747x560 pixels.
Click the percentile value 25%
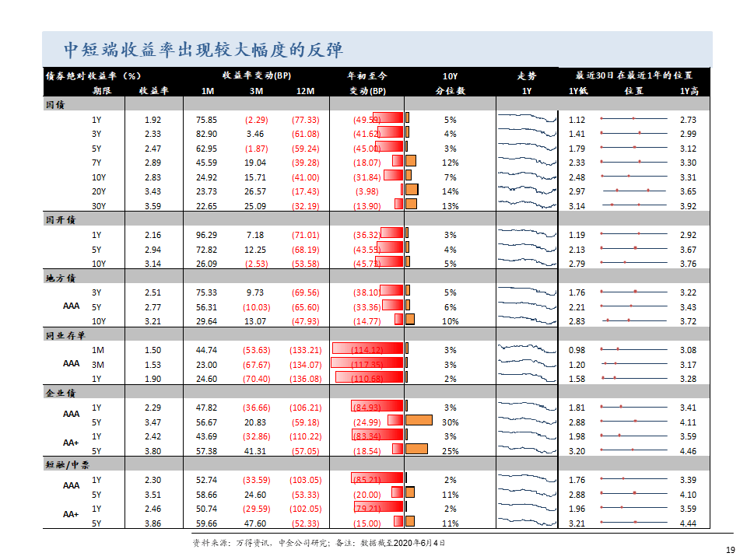[451, 451]
